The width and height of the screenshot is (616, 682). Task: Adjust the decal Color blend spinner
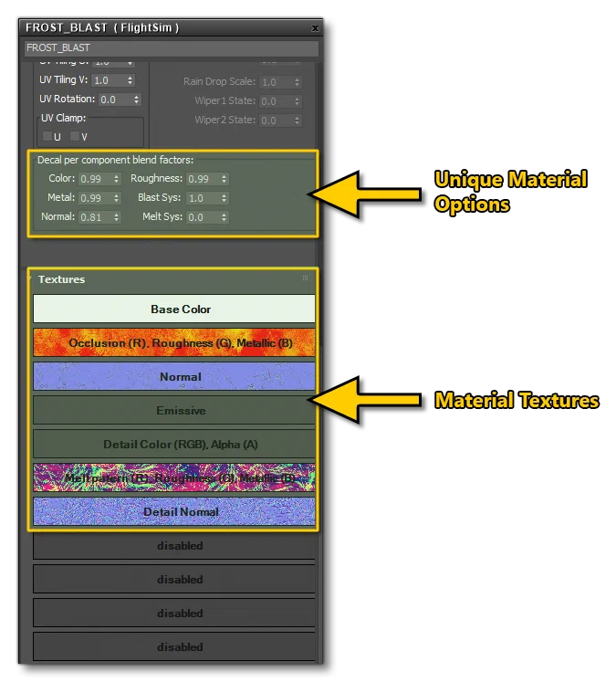(116, 179)
